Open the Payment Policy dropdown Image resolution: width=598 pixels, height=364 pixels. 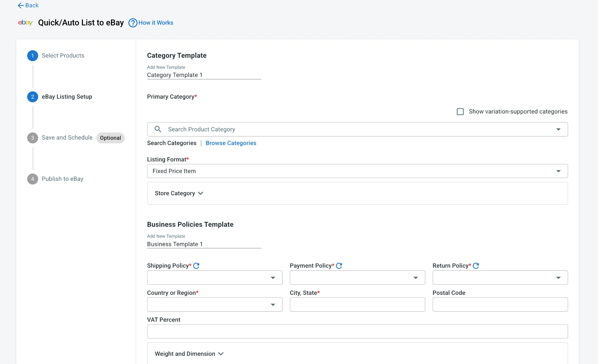[357, 278]
